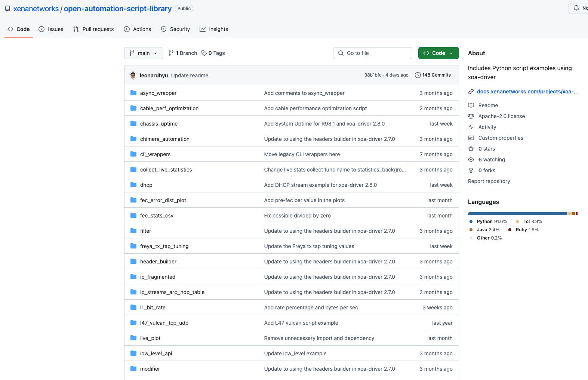Click Report repository link
This screenshot has width=588, height=380.
[489, 181]
